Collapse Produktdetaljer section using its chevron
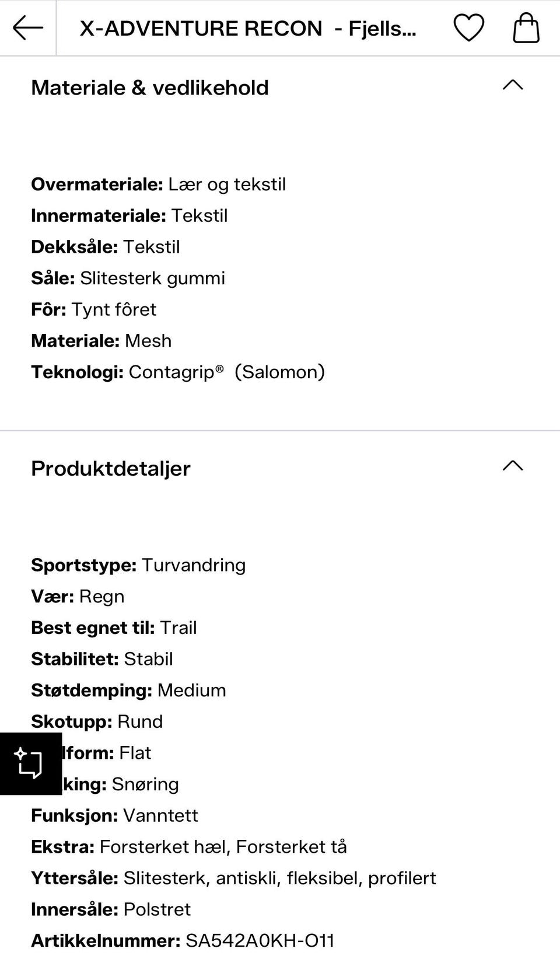Viewport: 560px width, 966px height. pos(513,466)
